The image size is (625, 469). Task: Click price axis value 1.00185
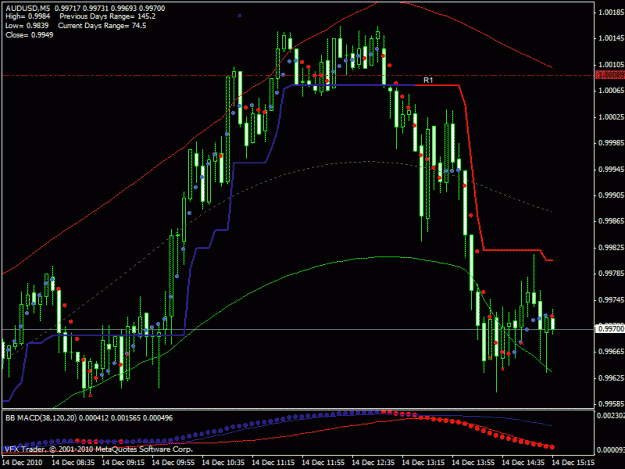[x=611, y=12]
